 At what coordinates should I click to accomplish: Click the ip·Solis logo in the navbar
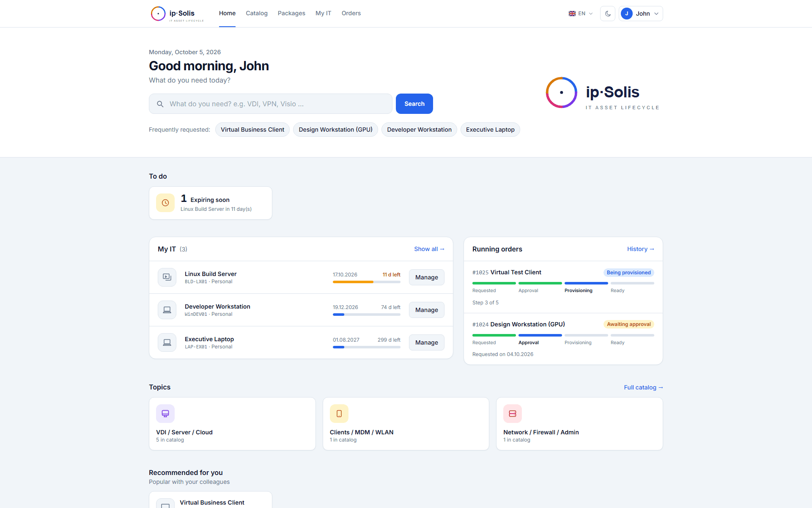[x=178, y=14]
